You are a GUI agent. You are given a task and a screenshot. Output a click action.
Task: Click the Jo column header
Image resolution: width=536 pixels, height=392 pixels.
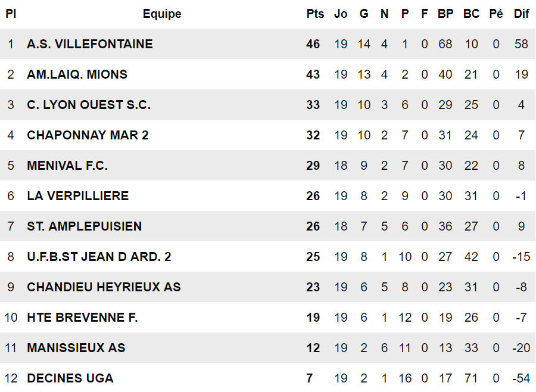click(x=341, y=14)
